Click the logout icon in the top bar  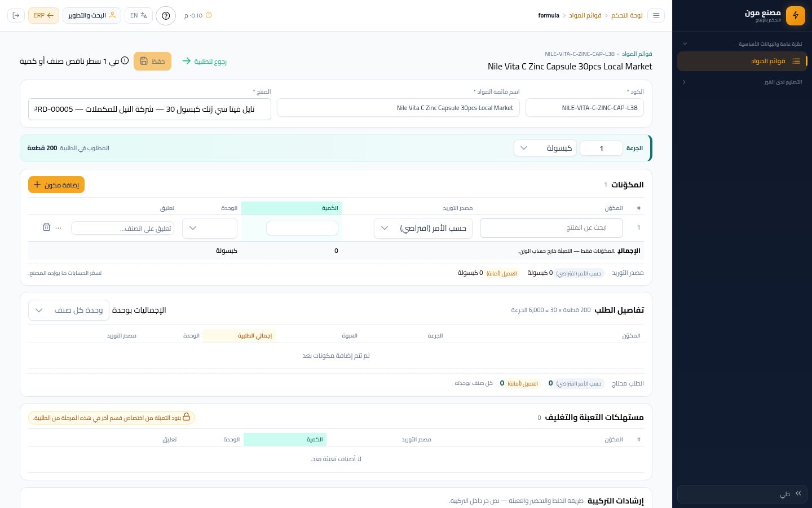coord(16,15)
